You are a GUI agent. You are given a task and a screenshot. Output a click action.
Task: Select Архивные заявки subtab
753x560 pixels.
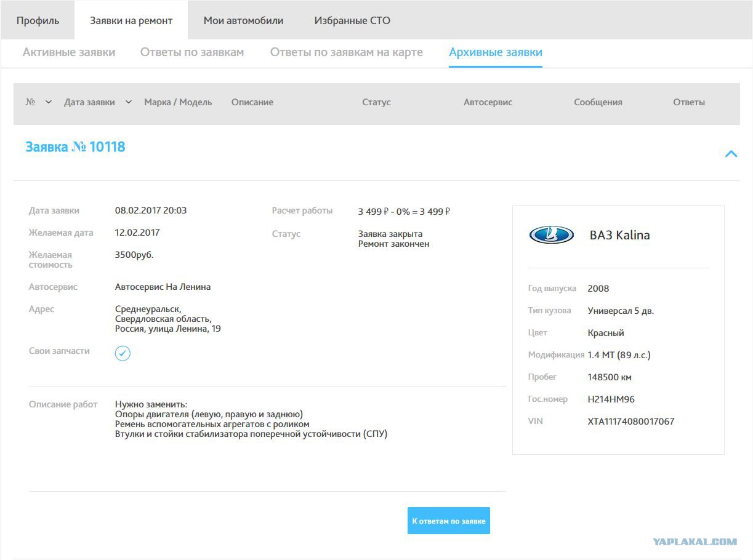496,52
